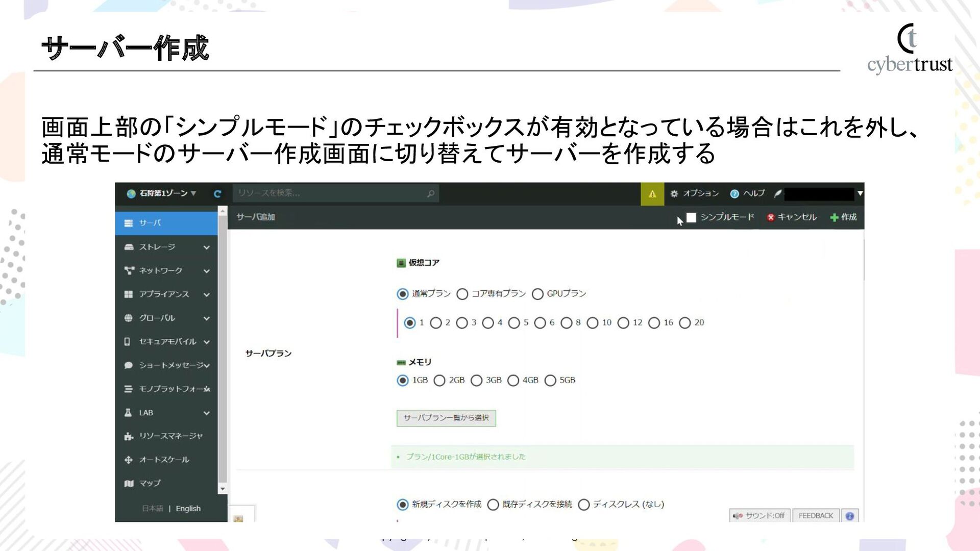The height and width of the screenshot is (551, 980).
Task: Click the LAB flask icon
Action: (128, 413)
